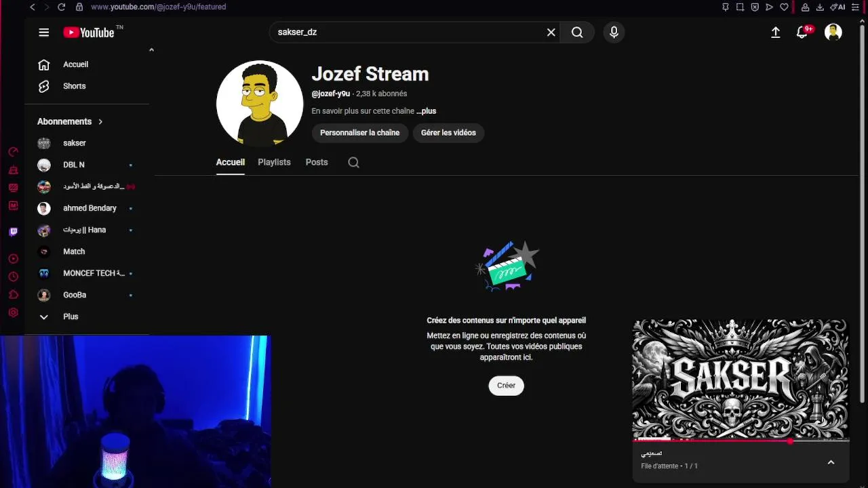Click the magnifier search button
The height and width of the screenshot is (488, 868).
pos(577,33)
